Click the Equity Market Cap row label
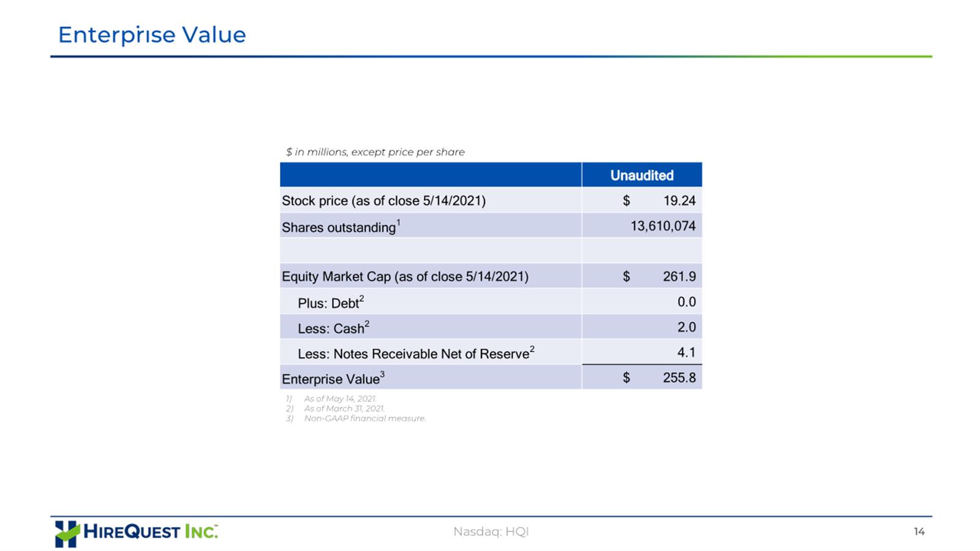Image resolution: width=980 pixels, height=551 pixels. tap(405, 277)
